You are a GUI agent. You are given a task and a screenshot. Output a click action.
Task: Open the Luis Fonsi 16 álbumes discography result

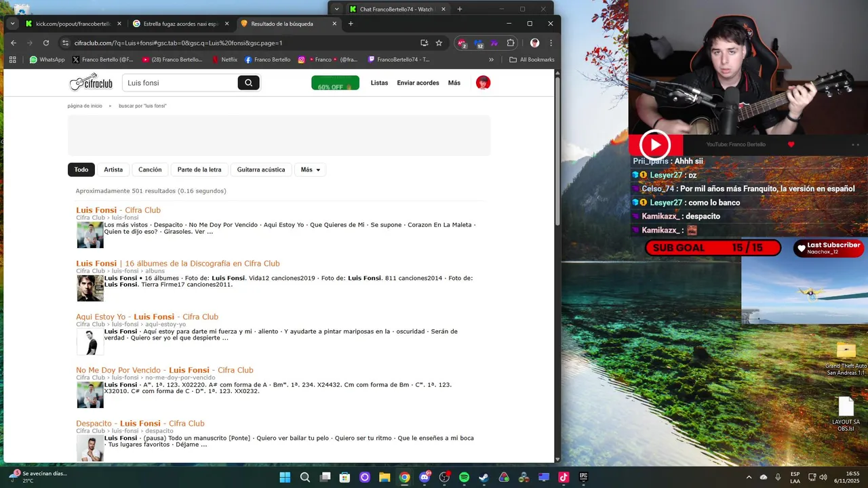click(x=178, y=264)
